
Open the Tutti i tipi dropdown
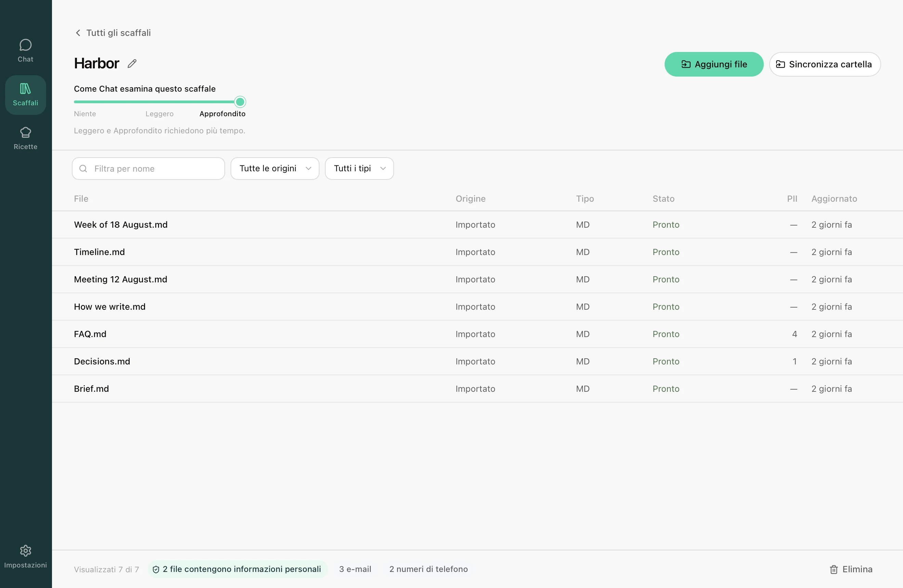click(359, 169)
